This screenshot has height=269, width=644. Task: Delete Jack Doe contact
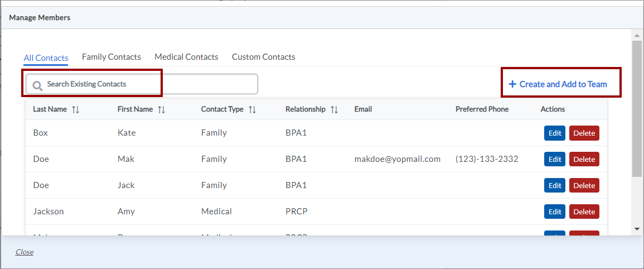[x=584, y=186]
